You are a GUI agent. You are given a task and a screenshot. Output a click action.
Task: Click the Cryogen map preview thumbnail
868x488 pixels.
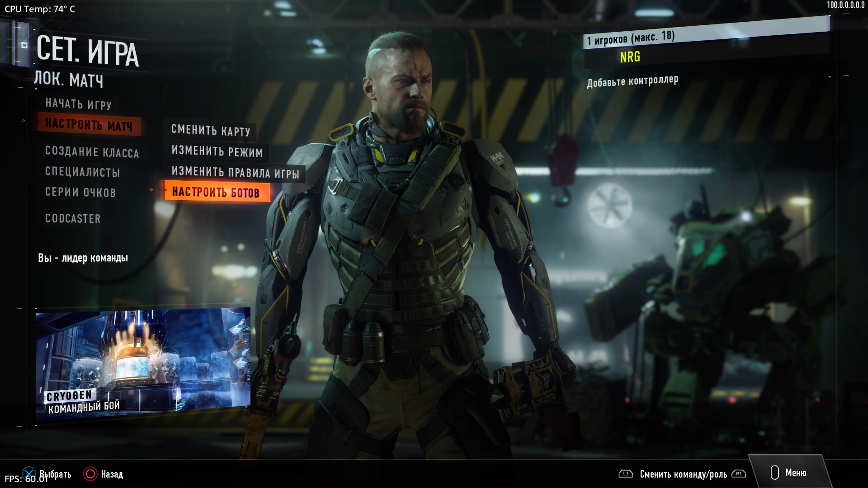[x=143, y=364]
